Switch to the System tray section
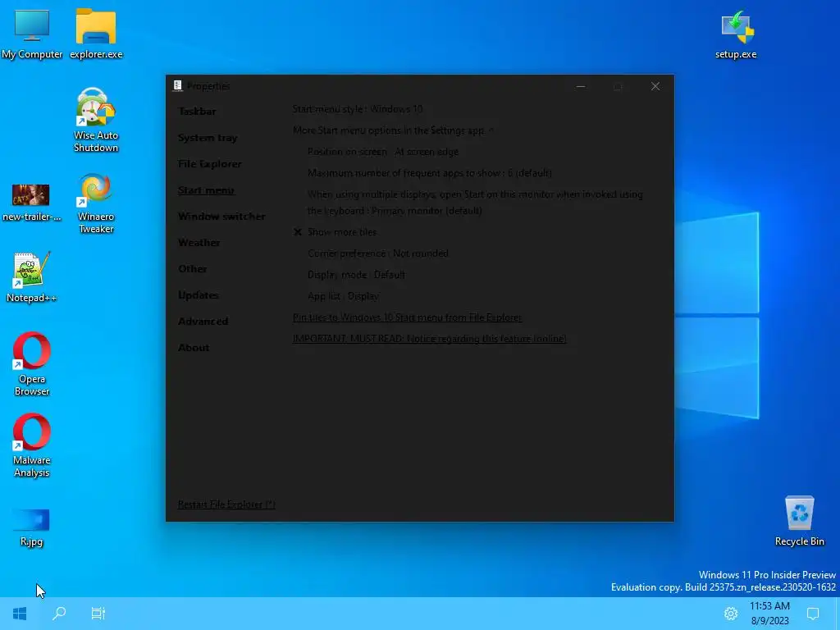This screenshot has width=840, height=630. point(208,138)
